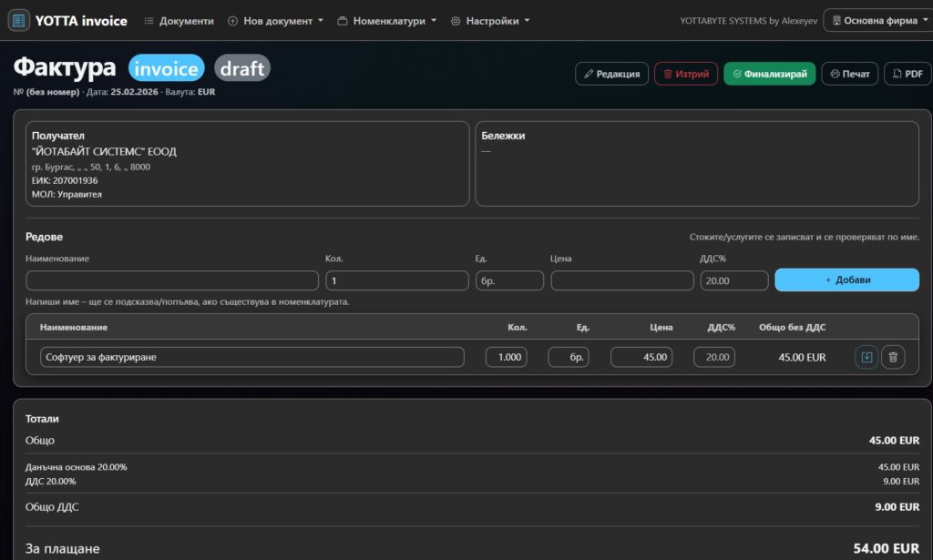Click the Документи list icon in navbar
This screenshot has height=560, width=933.
(149, 21)
